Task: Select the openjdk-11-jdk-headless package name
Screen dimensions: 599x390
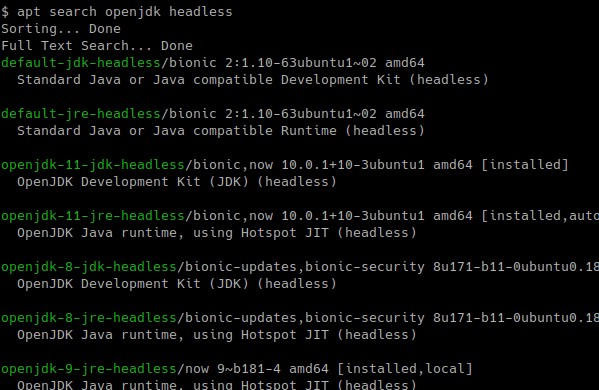Action: click(x=93, y=165)
